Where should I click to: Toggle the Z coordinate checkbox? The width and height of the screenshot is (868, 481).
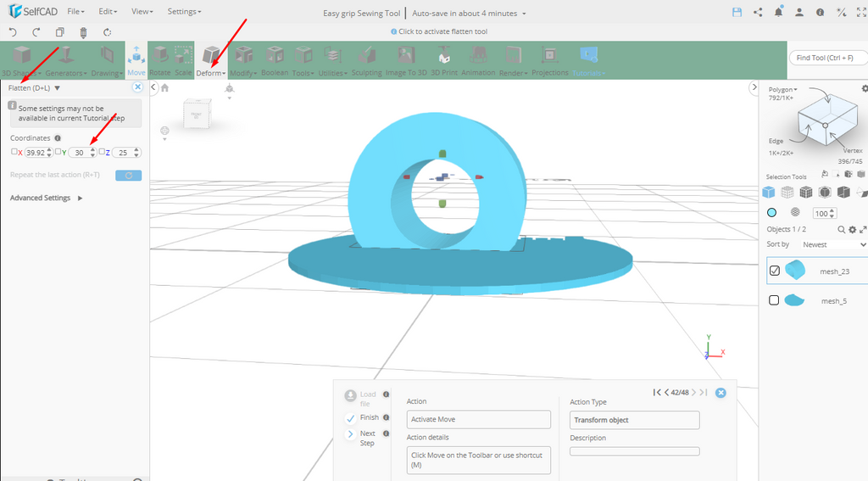point(102,151)
